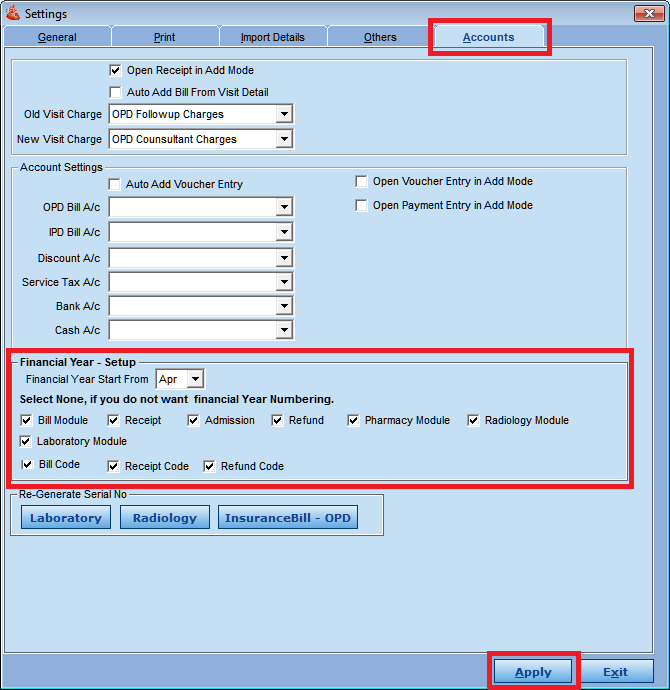The image size is (670, 690).
Task: Uncheck Open Receipt in Add Mode
Action: click(x=115, y=71)
